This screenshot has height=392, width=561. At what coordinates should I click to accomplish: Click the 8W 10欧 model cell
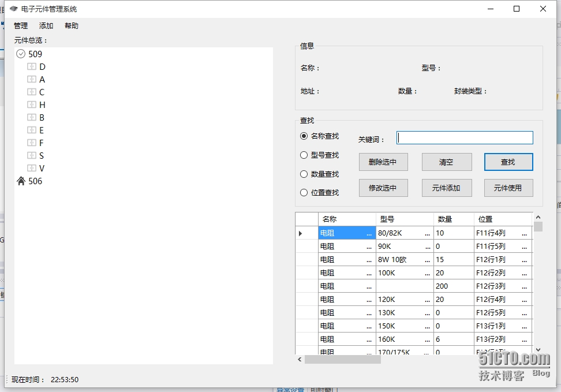click(x=405, y=260)
